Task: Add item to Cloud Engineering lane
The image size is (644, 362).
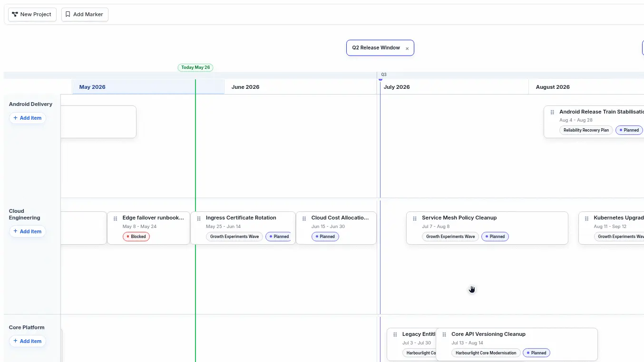Action: (x=28, y=231)
